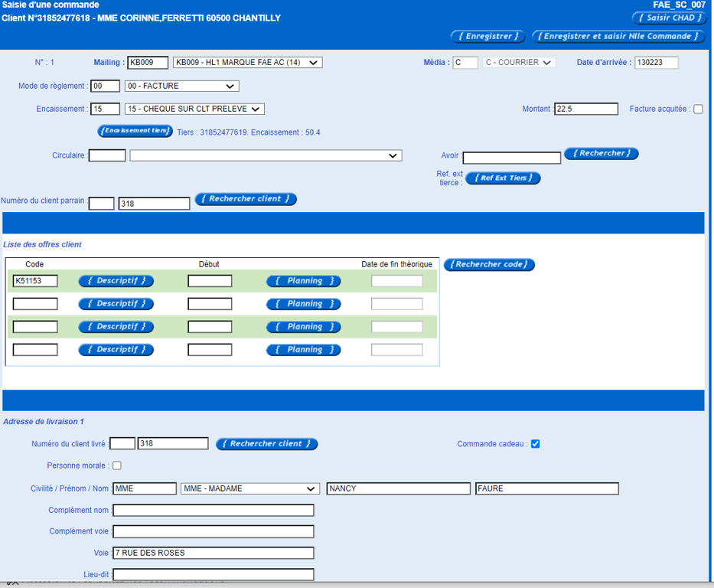Click the Encaissement code field 15
This screenshot has height=588, width=714.
[105, 109]
